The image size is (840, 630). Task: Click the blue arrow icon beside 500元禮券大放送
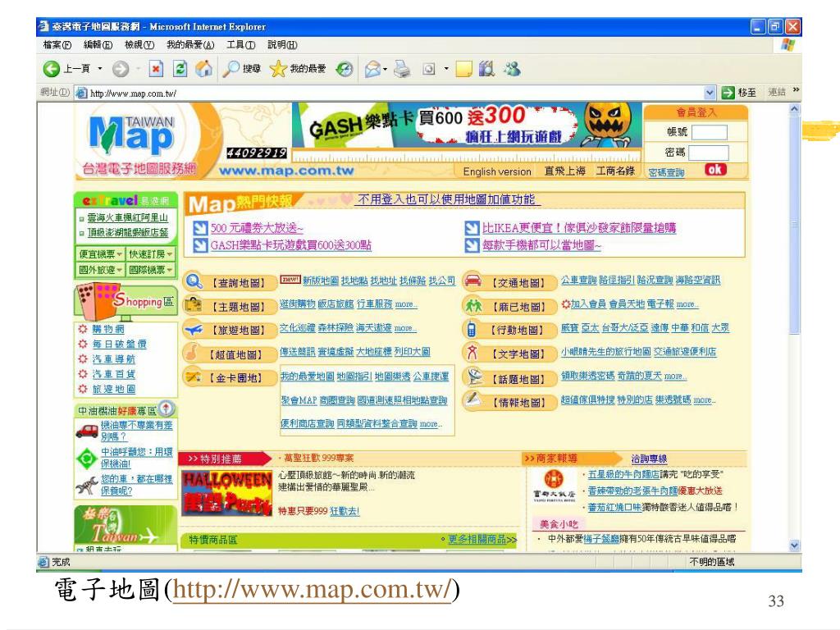200,229
